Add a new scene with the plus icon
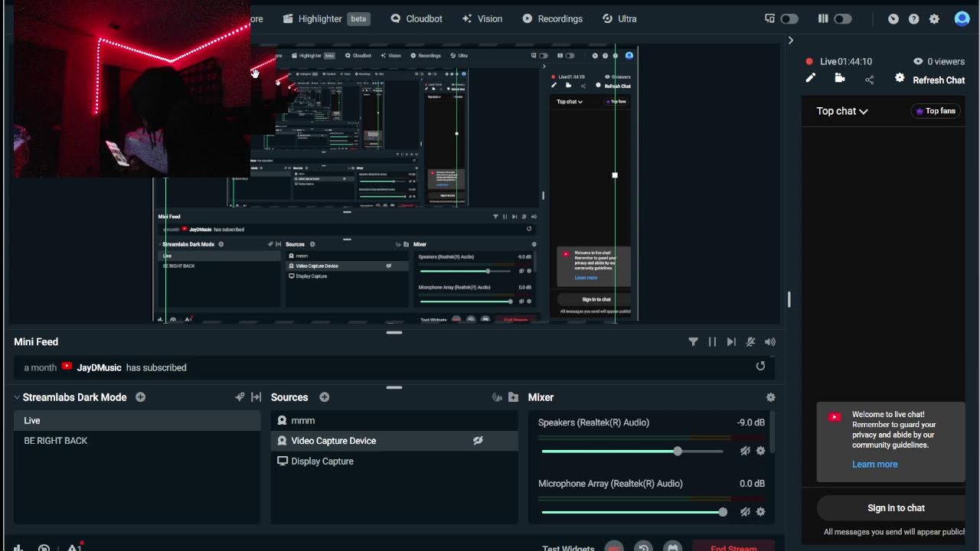The width and height of the screenshot is (980, 551). pos(140,397)
